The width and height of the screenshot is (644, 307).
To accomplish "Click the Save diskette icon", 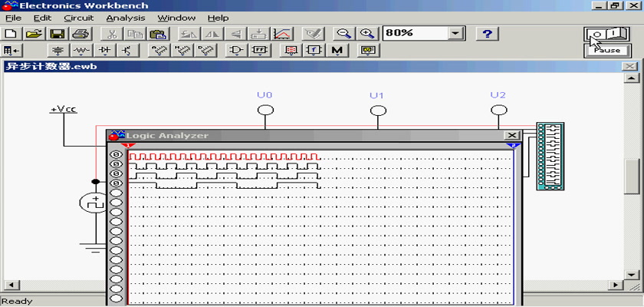I will click(x=57, y=33).
